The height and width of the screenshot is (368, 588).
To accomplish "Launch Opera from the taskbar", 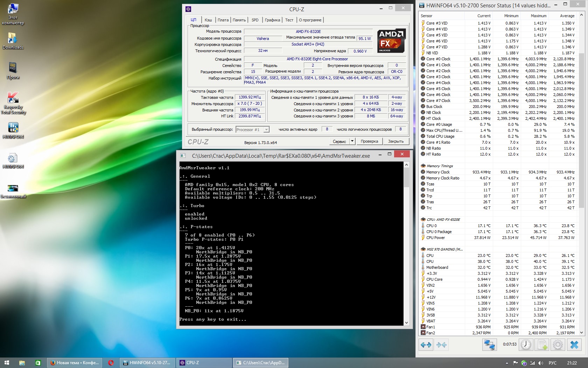I will (x=111, y=363).
